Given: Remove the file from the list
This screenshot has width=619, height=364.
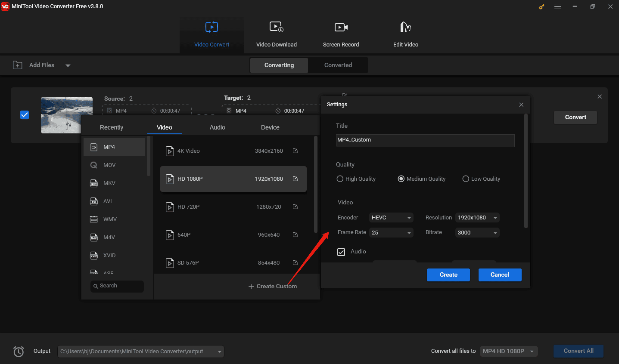Looking at the screenshot, I should click(600, 96).
